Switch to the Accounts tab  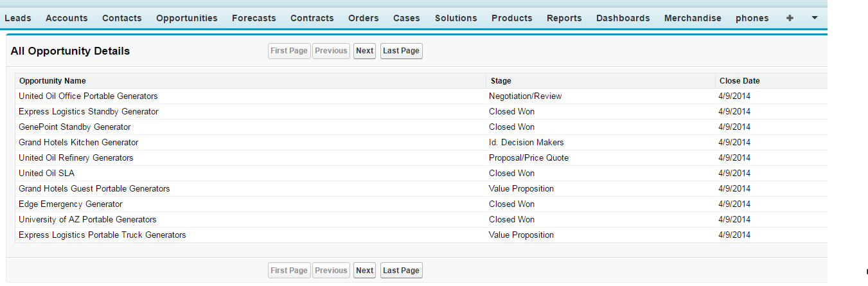(x=67, y=18)
